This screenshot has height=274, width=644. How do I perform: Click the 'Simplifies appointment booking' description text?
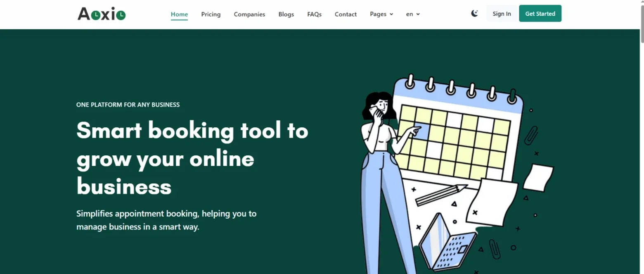166,220
